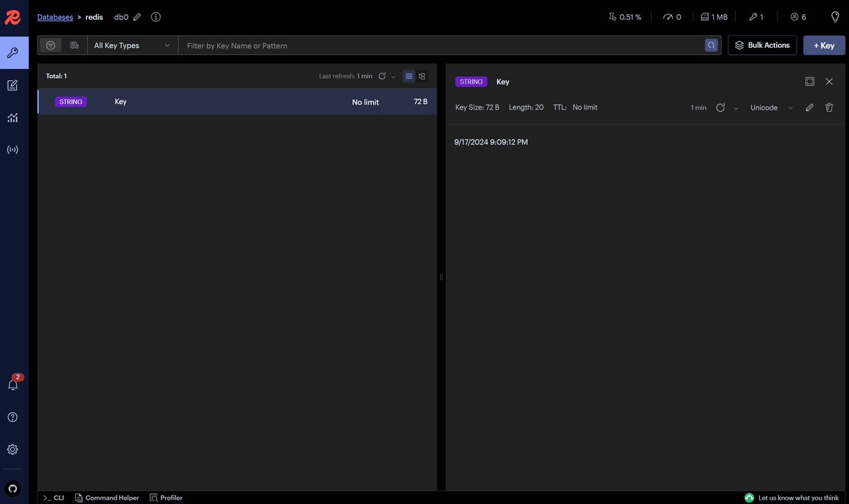The image size is (849, 504).
Task: Click the connected clients stat 6
Action: pyautogui.click(x=798, y=17)
